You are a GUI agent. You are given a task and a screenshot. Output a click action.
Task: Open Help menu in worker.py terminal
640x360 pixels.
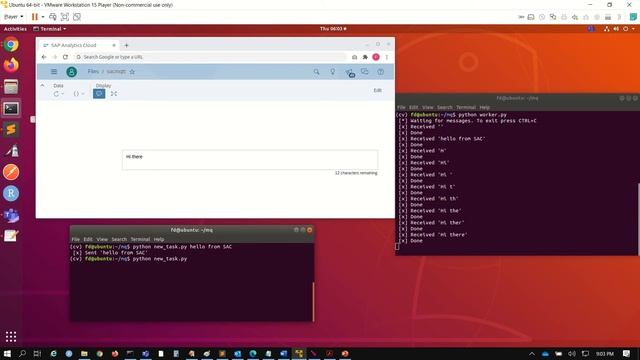tap(484, 107)
